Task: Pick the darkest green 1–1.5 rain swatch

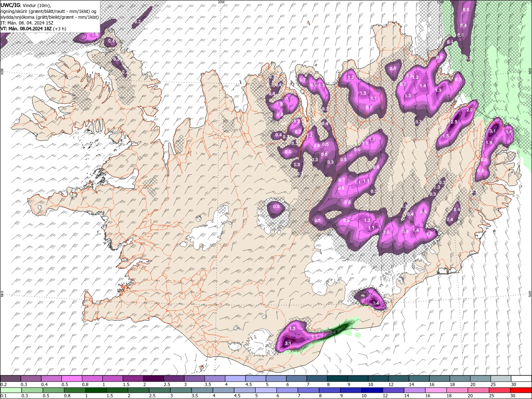Action: (x=96, y=390)
